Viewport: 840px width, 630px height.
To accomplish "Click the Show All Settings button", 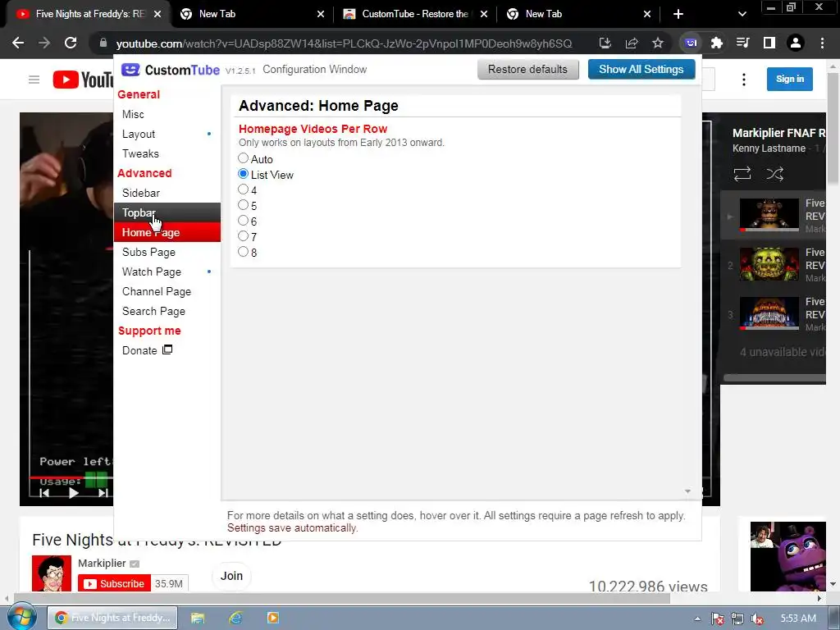I will point(641,69).
